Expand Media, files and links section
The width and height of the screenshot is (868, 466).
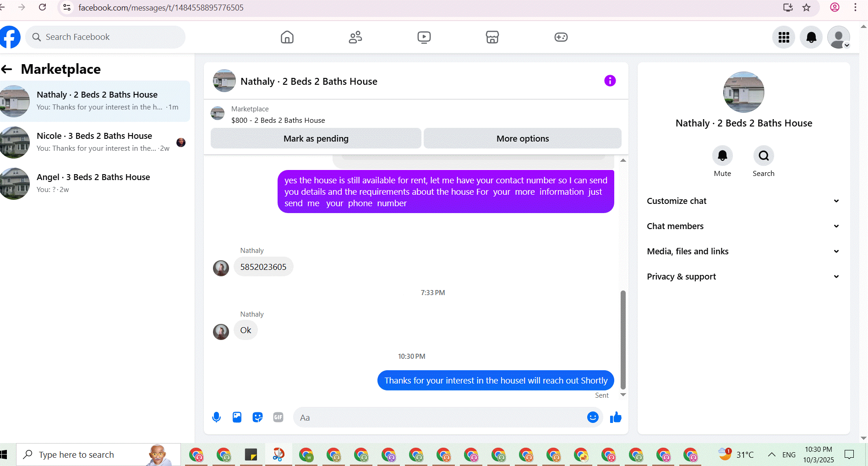click(x=743, y=252)
